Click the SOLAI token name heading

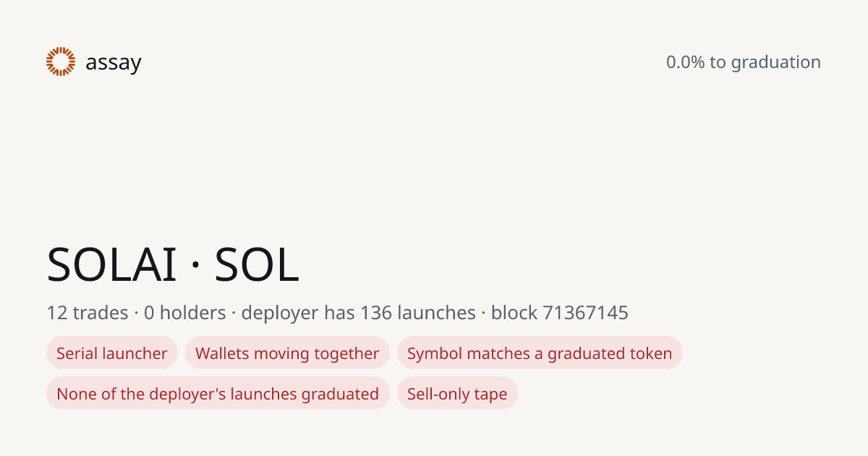click(x=111, y=264)
